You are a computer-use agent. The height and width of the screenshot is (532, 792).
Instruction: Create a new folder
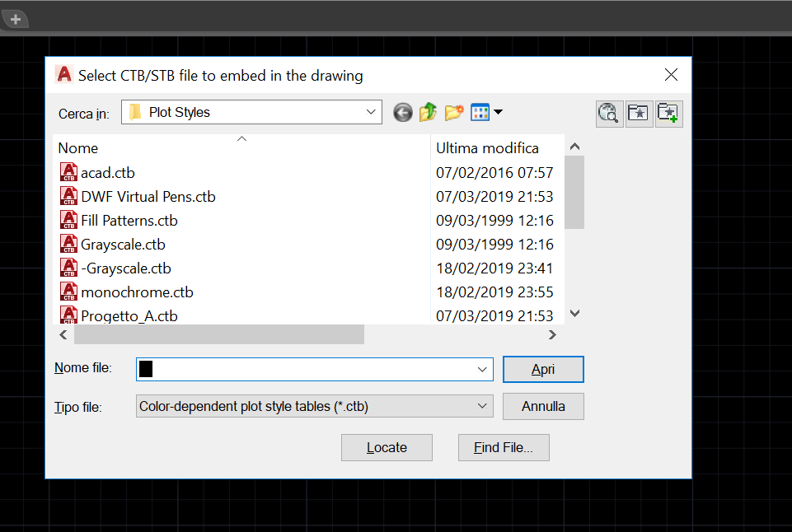click(454, 112)
